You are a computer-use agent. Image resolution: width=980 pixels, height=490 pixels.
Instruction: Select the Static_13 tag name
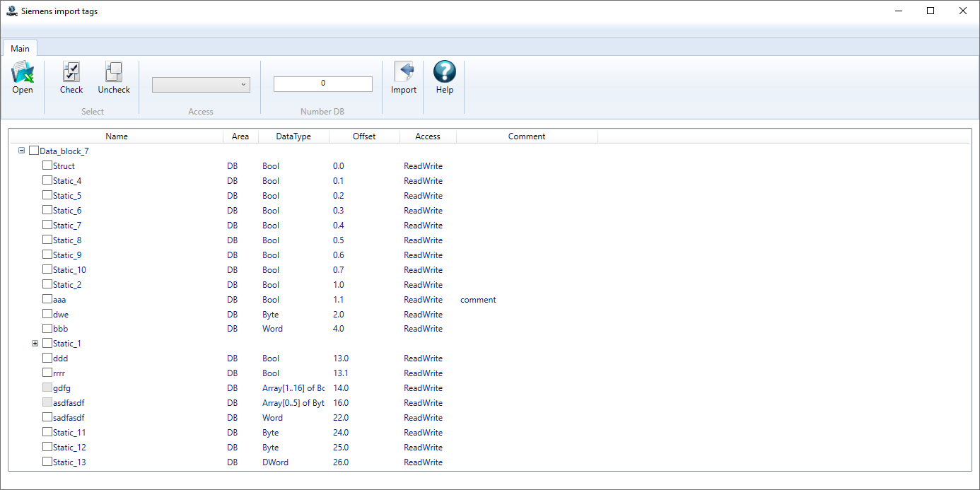click(69, 462)
